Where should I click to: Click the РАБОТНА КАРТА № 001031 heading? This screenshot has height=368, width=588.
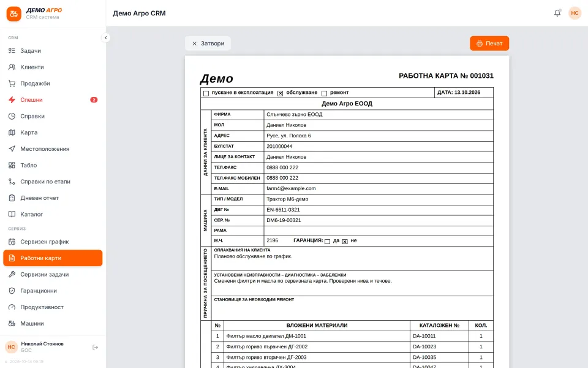point(446,76)
